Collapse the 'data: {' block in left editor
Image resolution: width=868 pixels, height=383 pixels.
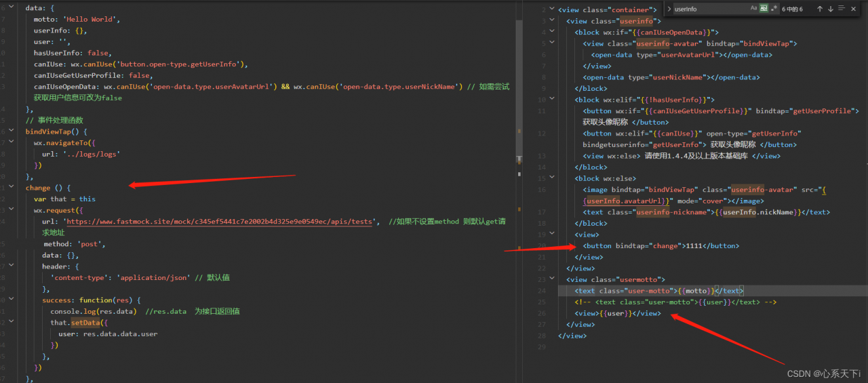coord(12,8)
